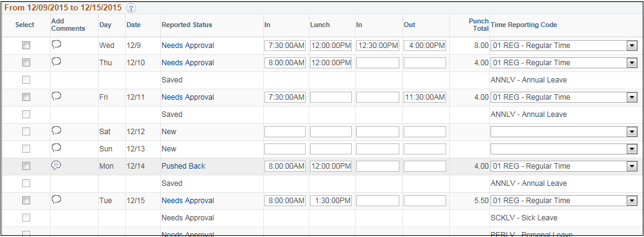
Task: Select the Wed 12/9 row checkbox
Action: coord(26,46)
